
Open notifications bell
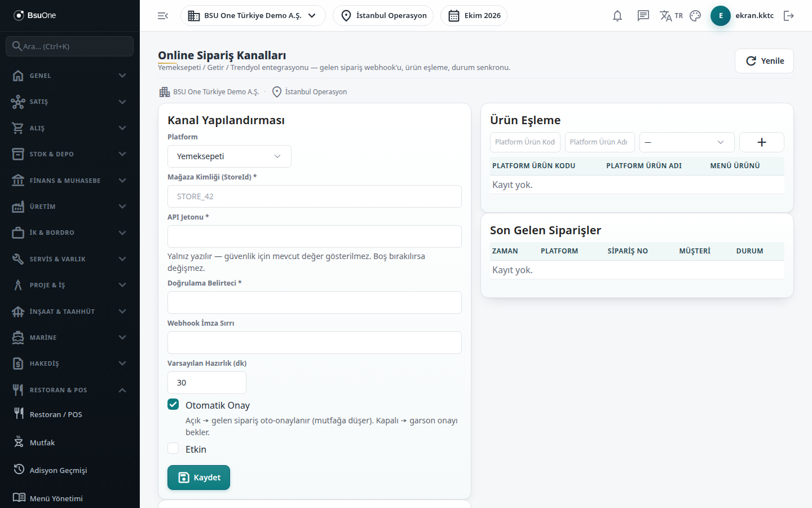coord(617,16)
